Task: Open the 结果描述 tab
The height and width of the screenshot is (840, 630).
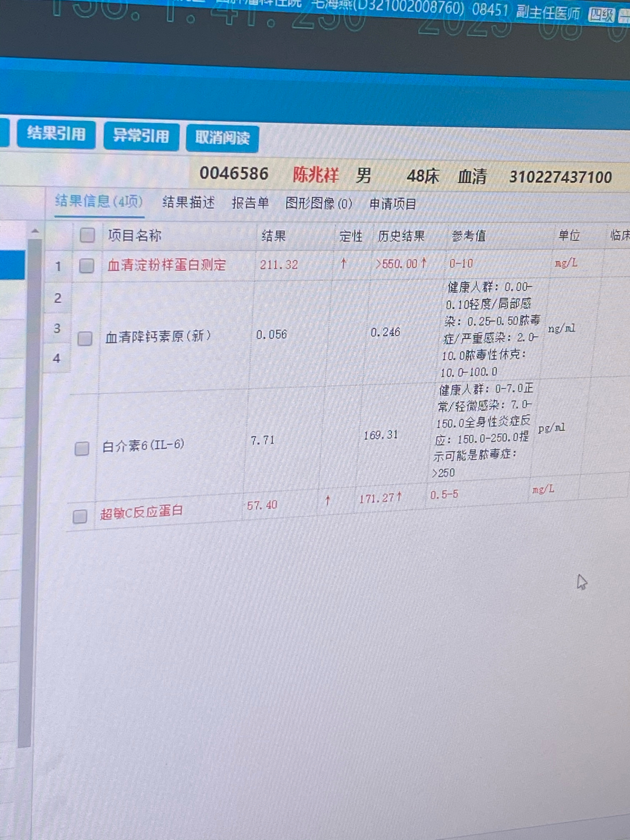Action: point(188,202)
